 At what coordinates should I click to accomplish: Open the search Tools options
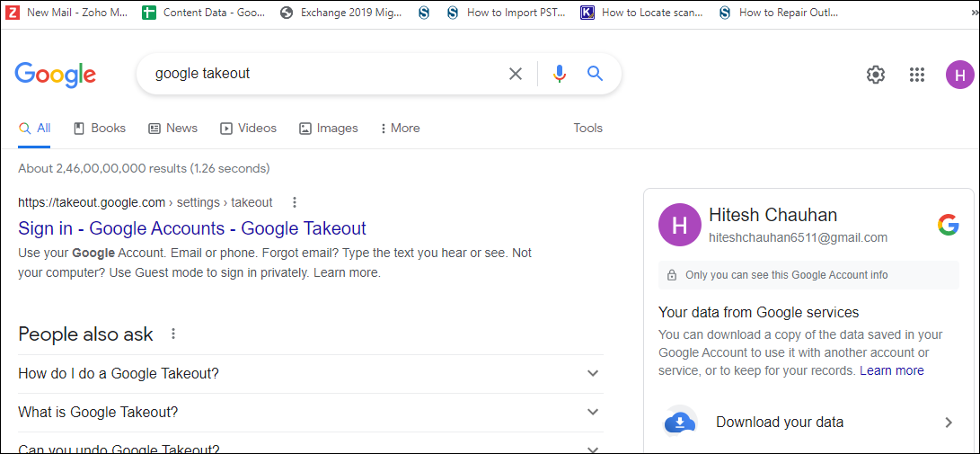coord(588,129)
